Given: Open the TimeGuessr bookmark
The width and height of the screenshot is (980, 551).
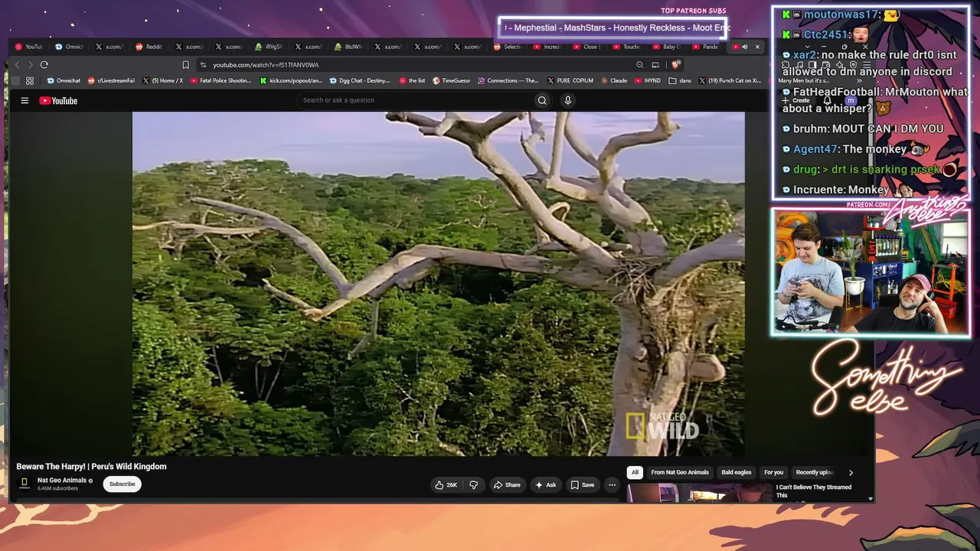Looking at the screenshot, I should (x=452, y=80).
